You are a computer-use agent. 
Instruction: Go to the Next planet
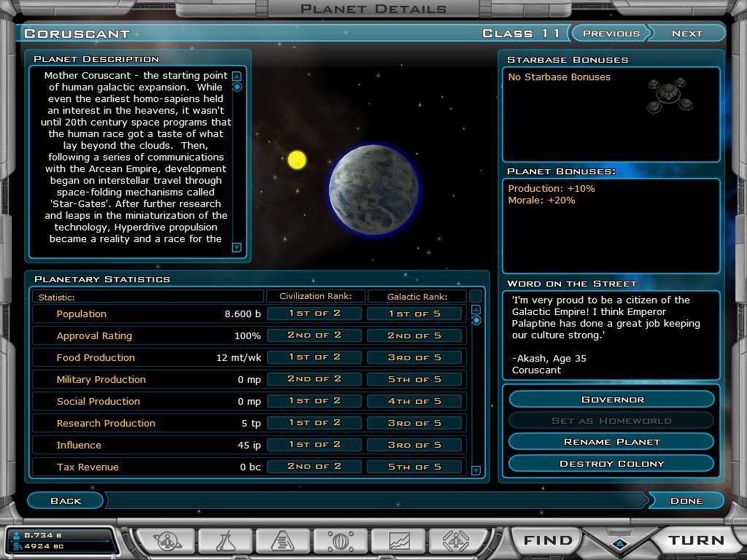point(687,34)
